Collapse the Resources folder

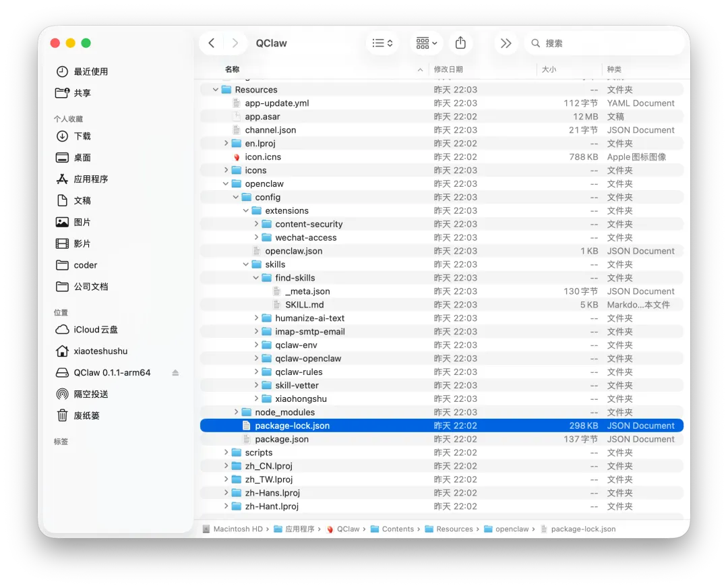(216, 90)
